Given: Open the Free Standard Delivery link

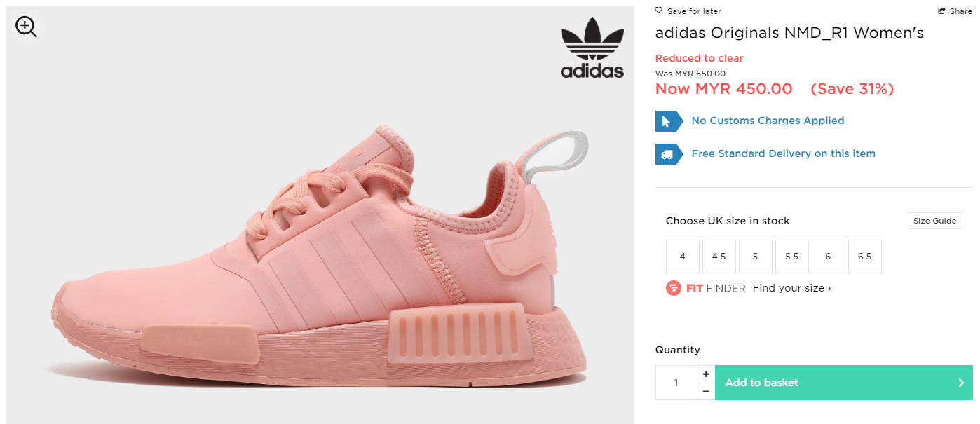Looking at the screenshot, I should tap(783, 153).
